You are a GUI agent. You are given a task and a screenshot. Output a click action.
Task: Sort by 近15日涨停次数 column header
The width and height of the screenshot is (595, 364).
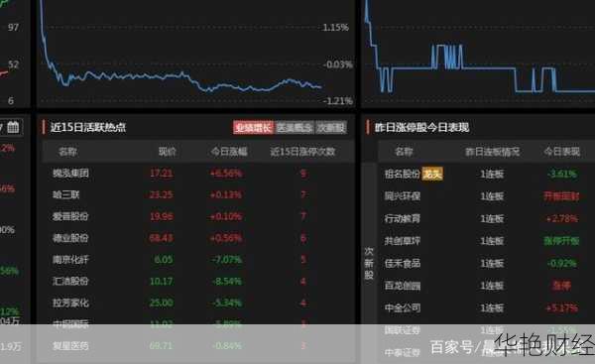302,152
